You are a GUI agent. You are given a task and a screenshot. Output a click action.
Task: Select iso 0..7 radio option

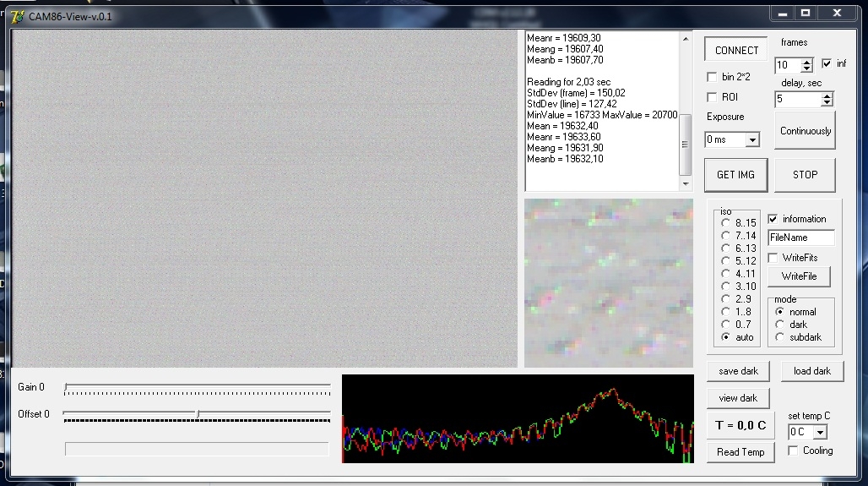pyautogui.click(x=726, y=325)
